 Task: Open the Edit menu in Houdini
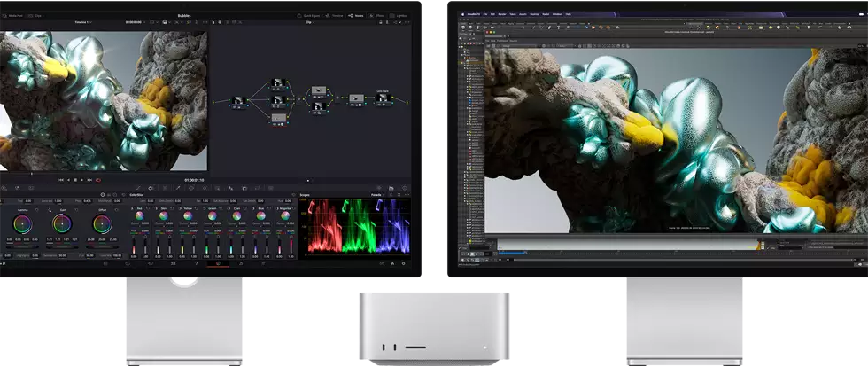[492, 13]
